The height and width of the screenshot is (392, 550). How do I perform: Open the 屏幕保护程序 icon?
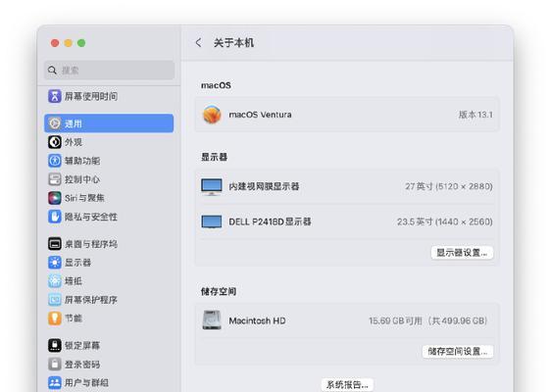tap(54, 300)
